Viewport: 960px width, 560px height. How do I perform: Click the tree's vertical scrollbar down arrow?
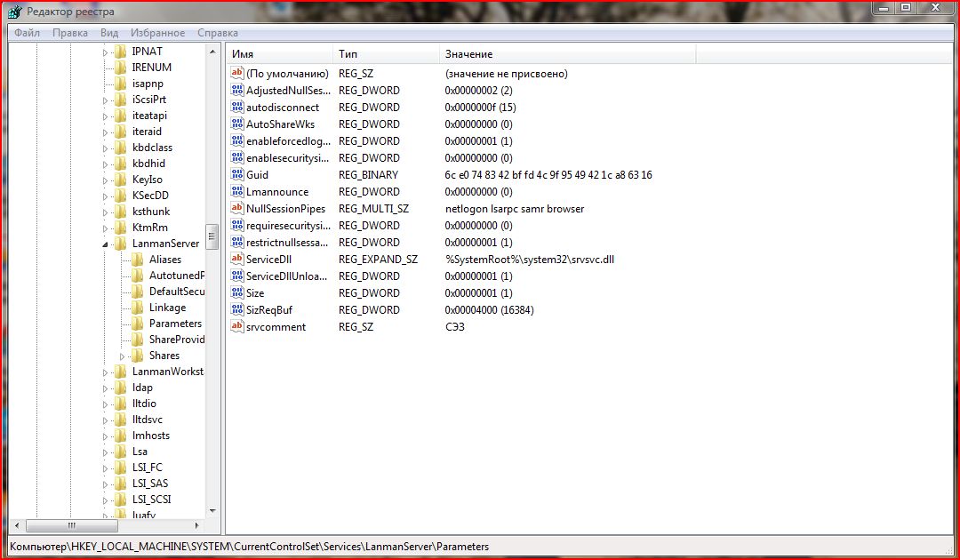click(x=212, y=511)
